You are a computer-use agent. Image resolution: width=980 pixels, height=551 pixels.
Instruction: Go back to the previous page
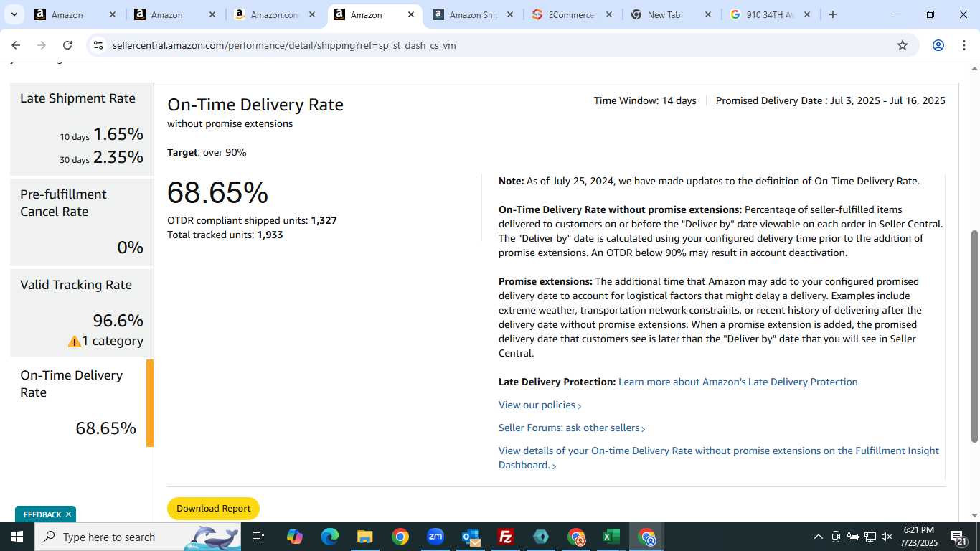(x=16, y=45)
